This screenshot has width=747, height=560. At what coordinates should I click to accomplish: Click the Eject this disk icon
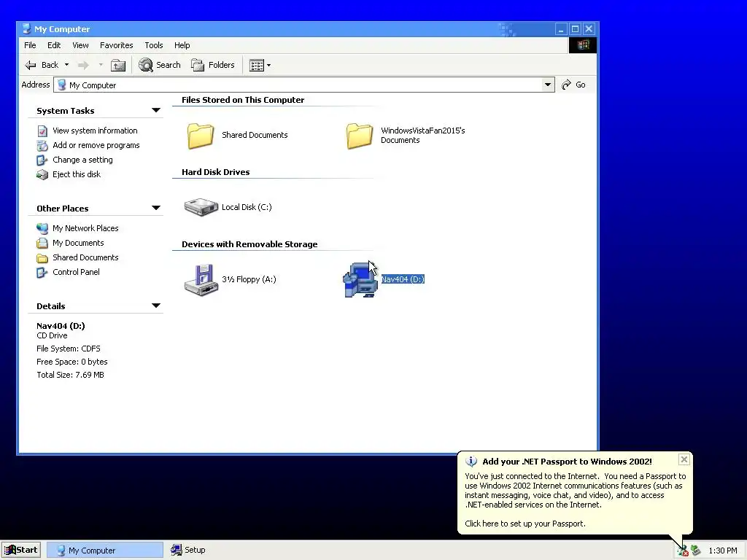click(42, 175)
